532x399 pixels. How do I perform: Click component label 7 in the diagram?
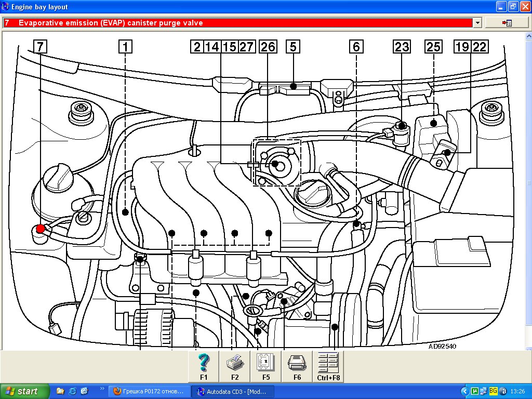point(41,47)
